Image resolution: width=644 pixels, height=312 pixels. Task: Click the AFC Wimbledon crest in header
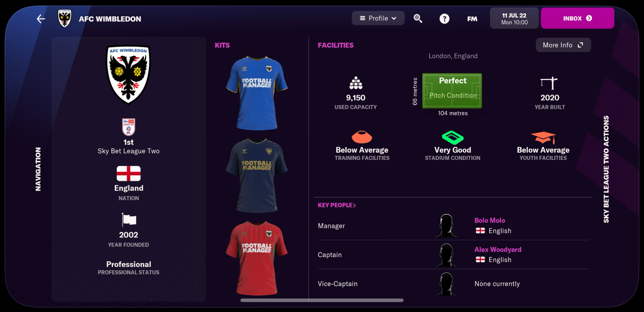tap(65, 18)
